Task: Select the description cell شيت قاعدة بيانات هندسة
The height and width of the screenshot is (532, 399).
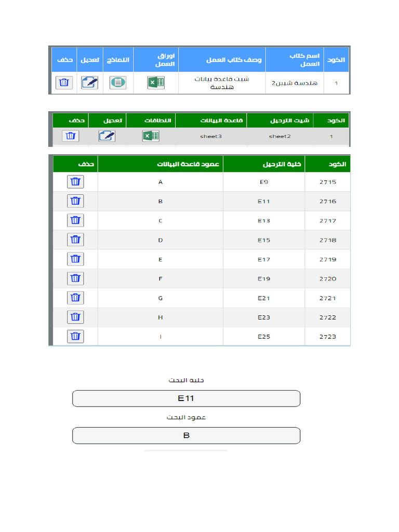Action: click(x=221, y=83)
